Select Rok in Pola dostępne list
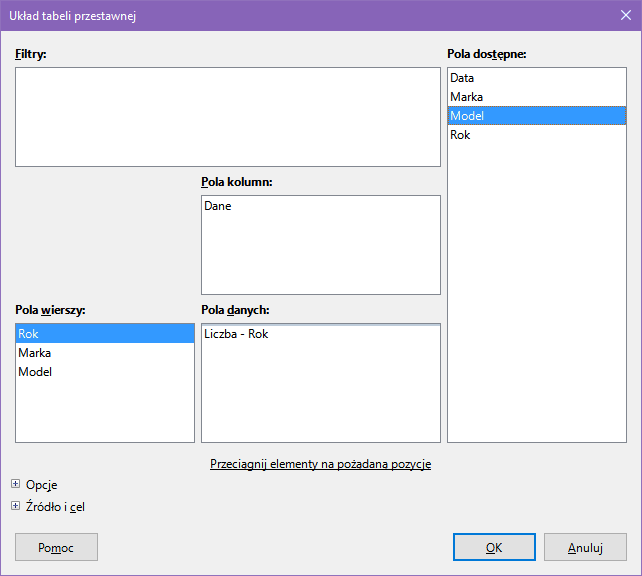642x576 pixels. (x=460, y=135)
